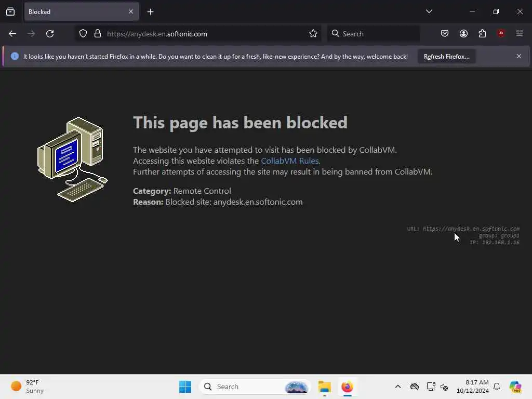Launch Copilot preview from the taskbar
Screen dimensions: 532x399
(515, 387)
